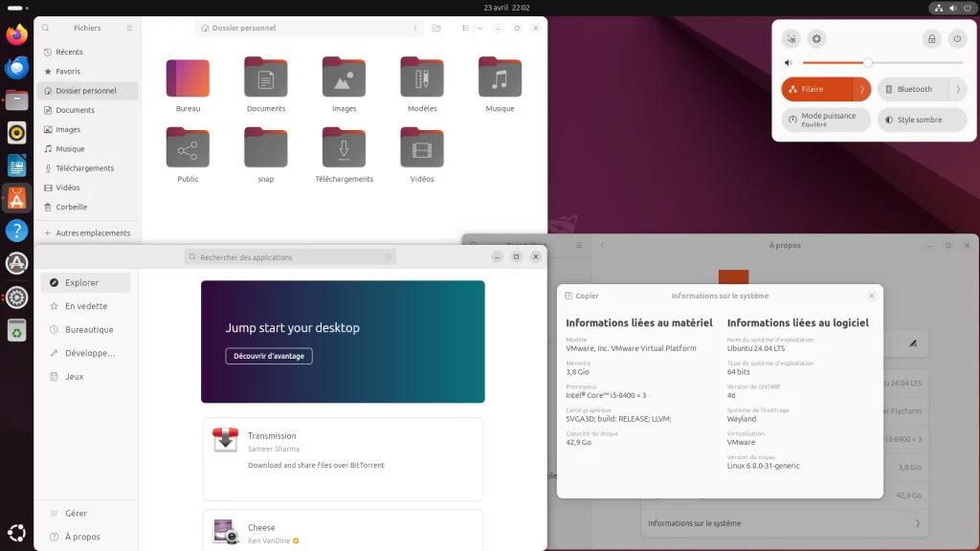The image size is (980, 551).
Task: Open Autres emplacements in sidebar
Action: coord(87,233)
